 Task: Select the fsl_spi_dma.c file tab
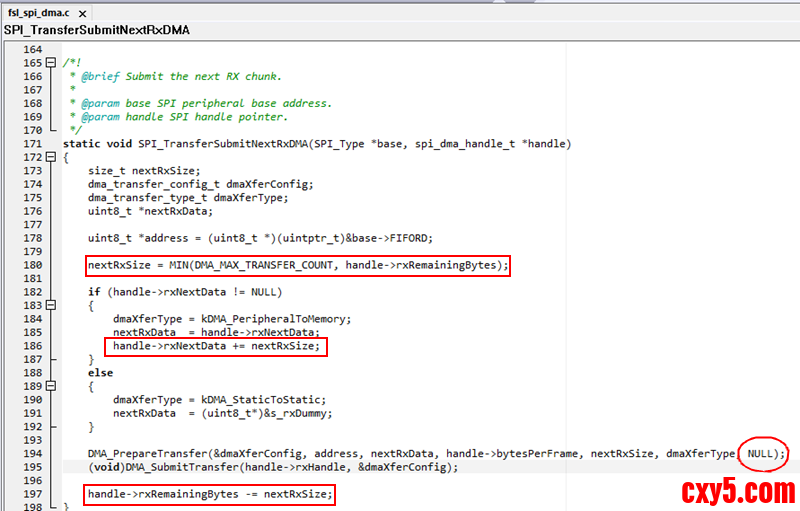(x=39, y=13)
